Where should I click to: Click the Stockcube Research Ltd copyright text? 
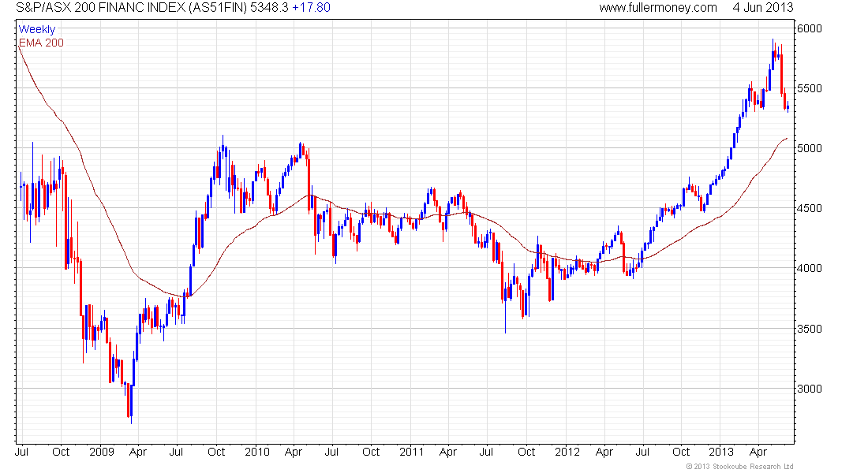(x=739, y=467)
